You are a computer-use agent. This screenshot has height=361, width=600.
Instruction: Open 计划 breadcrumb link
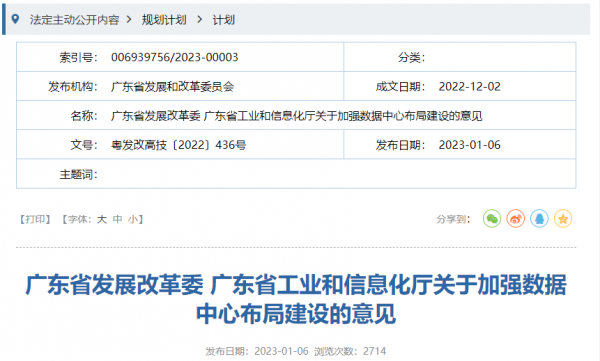point(224,20)
